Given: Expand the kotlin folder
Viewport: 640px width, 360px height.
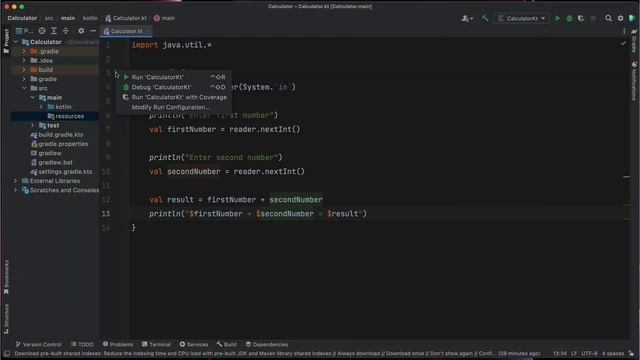Looking at the screenshot, I should (41, 107).
